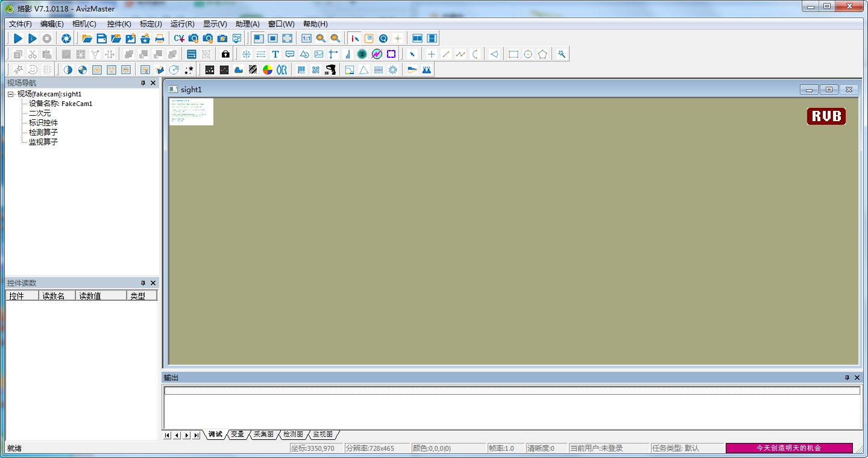Select the circle region tool
868x458 pixels.
528,54
